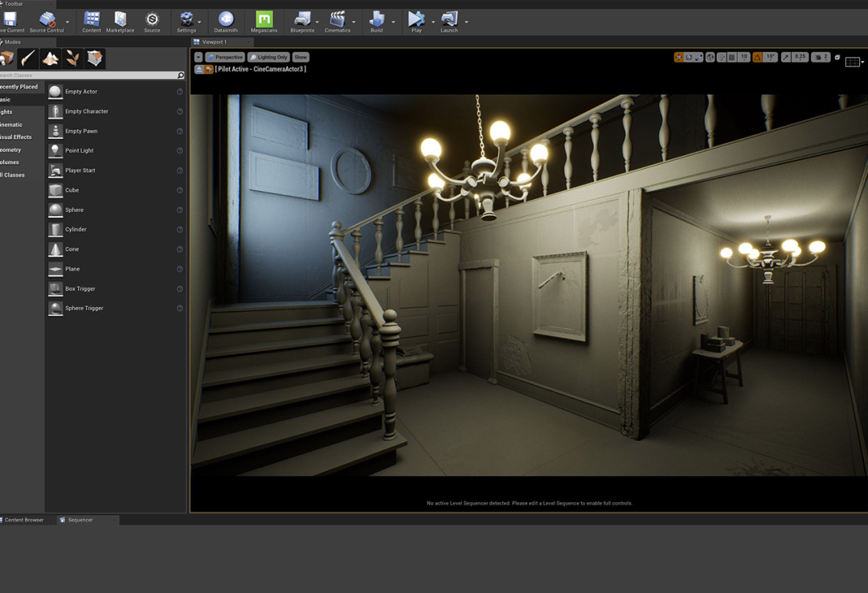Expand Source Control dropdown arrow
This screenshot has width=868, height=593.
pos(68,22)
